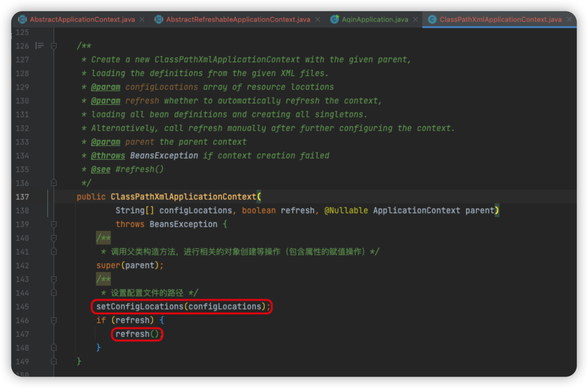Click @param tag on the refresh line
The width and height of the screenshot is (588, 388).
click(x=106, y=101)
